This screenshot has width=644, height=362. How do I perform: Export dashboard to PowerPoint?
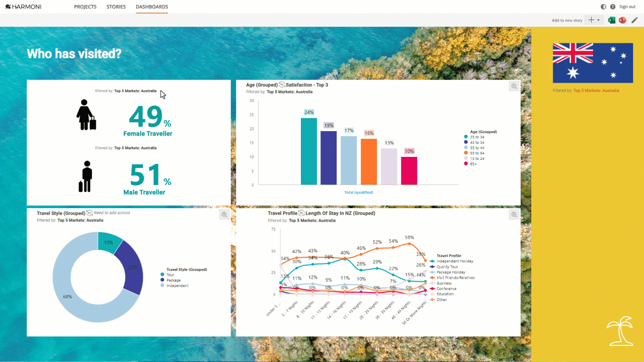tap(622, 20)
